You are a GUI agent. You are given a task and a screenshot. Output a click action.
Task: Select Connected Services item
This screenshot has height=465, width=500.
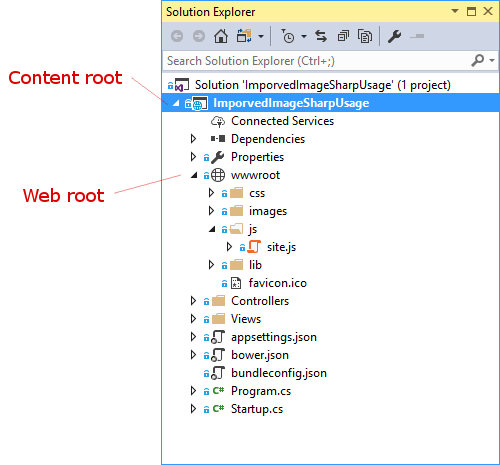pyautogui.click(x=282, y=121)
